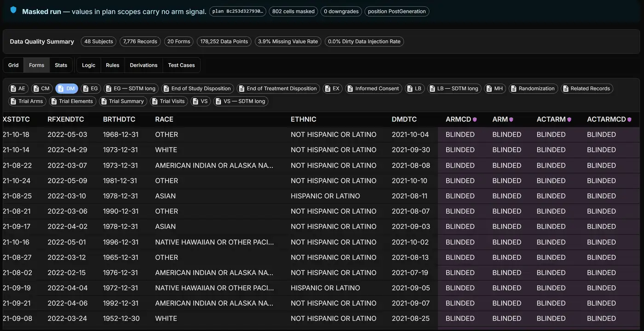This screenshot has width=644, height=331.
Task: Switch to the Test Cases tab
Action: 181,65
